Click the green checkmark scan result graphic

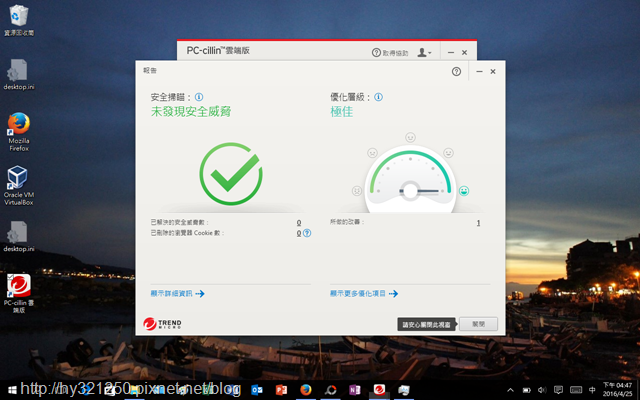tap(231, 174)
